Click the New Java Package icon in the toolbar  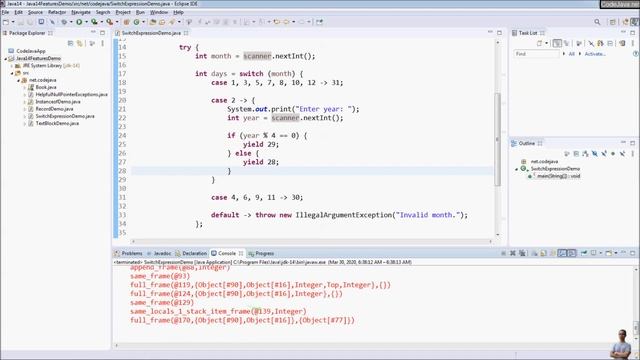coord(127,22)
